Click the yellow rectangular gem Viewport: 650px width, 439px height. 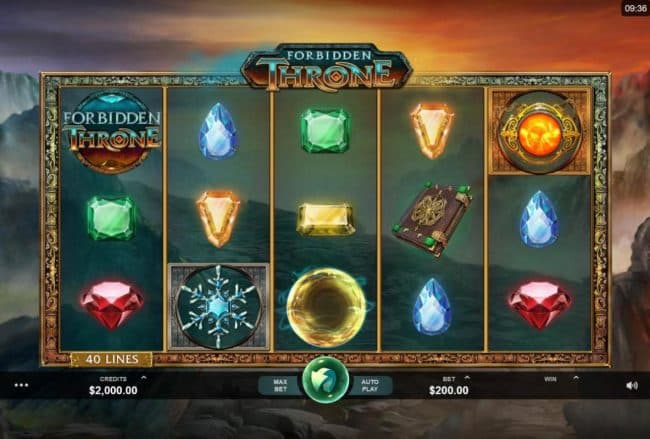pos(325,219)
